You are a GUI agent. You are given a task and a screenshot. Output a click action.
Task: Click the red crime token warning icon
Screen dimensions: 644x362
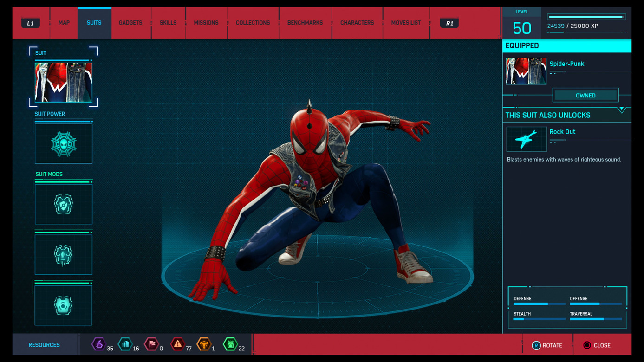point(177,344)
